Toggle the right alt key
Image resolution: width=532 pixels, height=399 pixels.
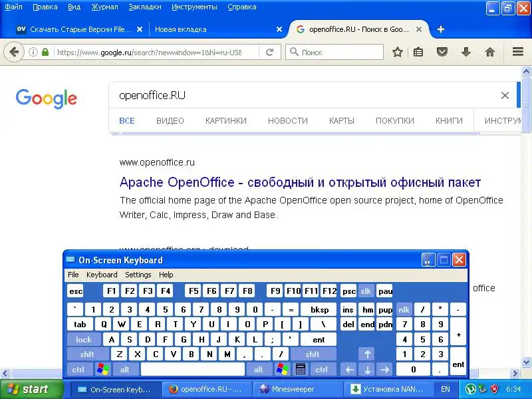coord(259,369)
